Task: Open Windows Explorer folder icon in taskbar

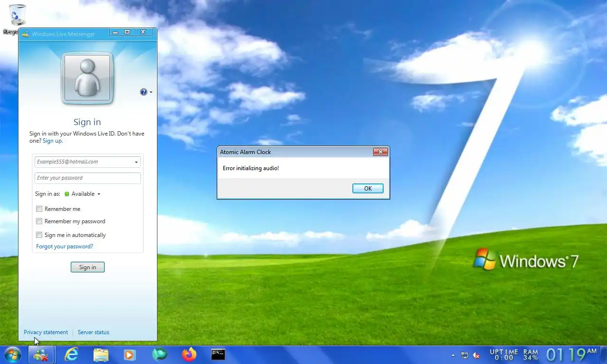Action: click(101, 355)
